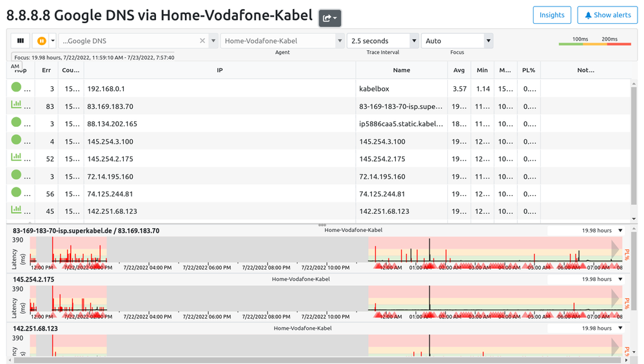The width and height of the screenshot is (644, 364).
Task: Pause tracing with the orange pause button
Action: (x=41, y=41)
